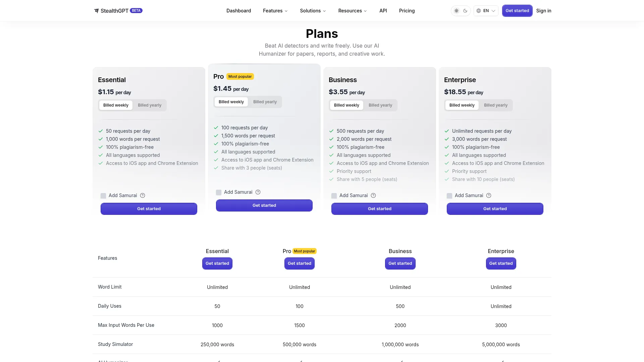Click the globe language icon
This screenshot has width=644, height=362.
[x=479, y=10]
